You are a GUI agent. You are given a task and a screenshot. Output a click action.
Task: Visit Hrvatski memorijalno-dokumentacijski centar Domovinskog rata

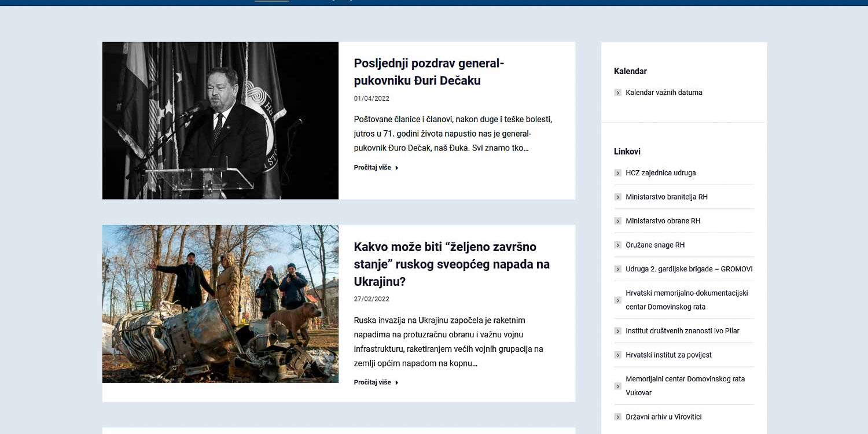[x=686, y=300]
